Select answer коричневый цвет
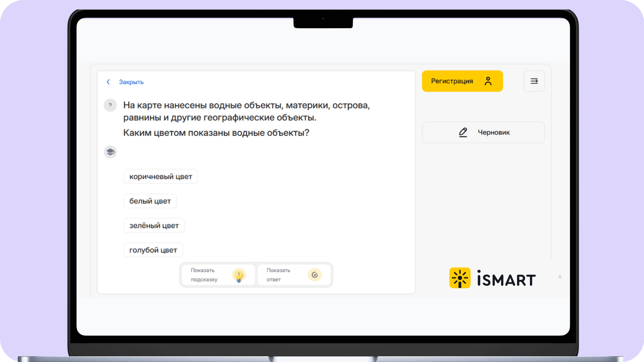Viewport: 644px width, 362px height. click(x=161, y=177)
